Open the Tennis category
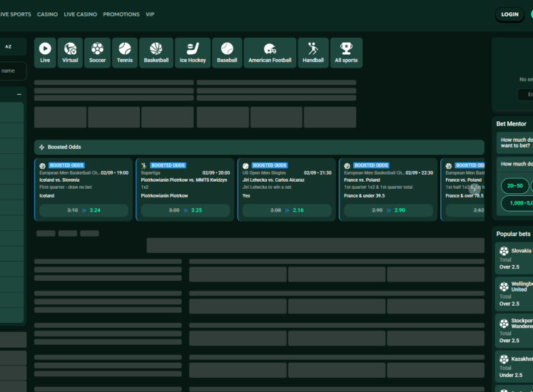Screen dimensions: 533x392 (125, 53)
